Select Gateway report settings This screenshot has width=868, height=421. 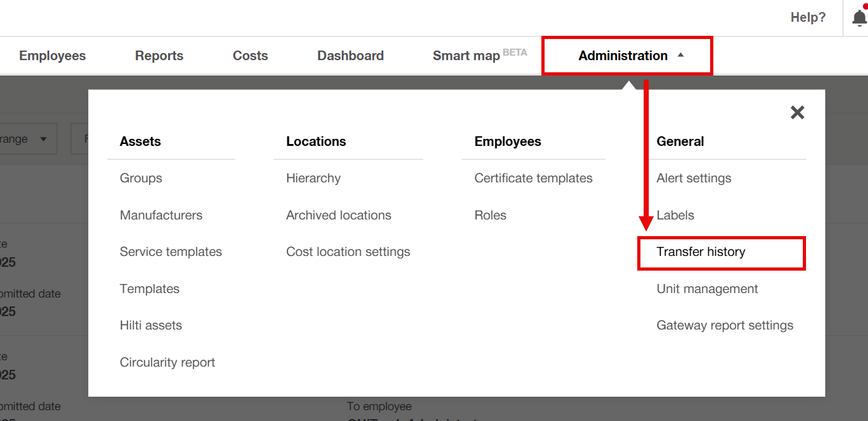coord(725,326)
